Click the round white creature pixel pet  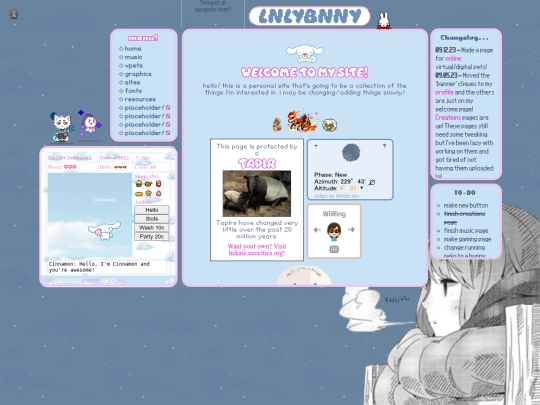[x=330, y=125]
